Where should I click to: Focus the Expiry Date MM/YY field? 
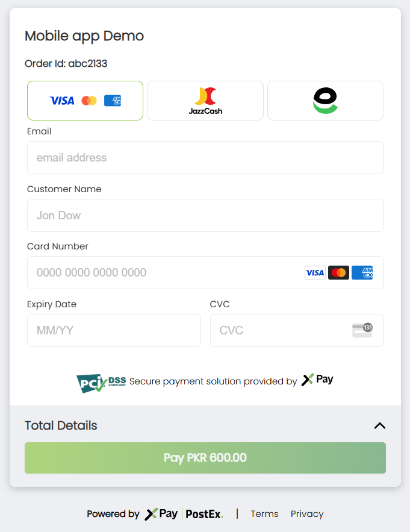(114, 330)
